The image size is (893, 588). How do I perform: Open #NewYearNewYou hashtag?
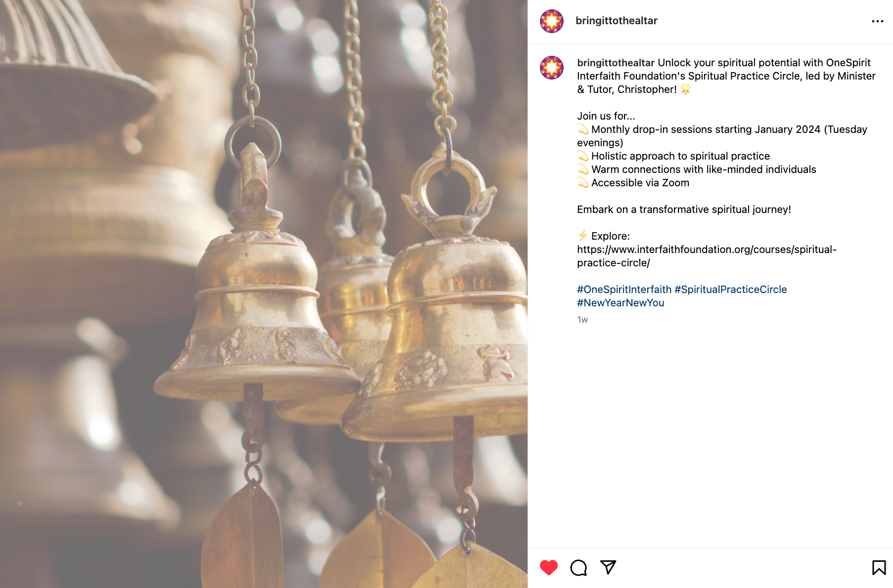pos(621,303)
